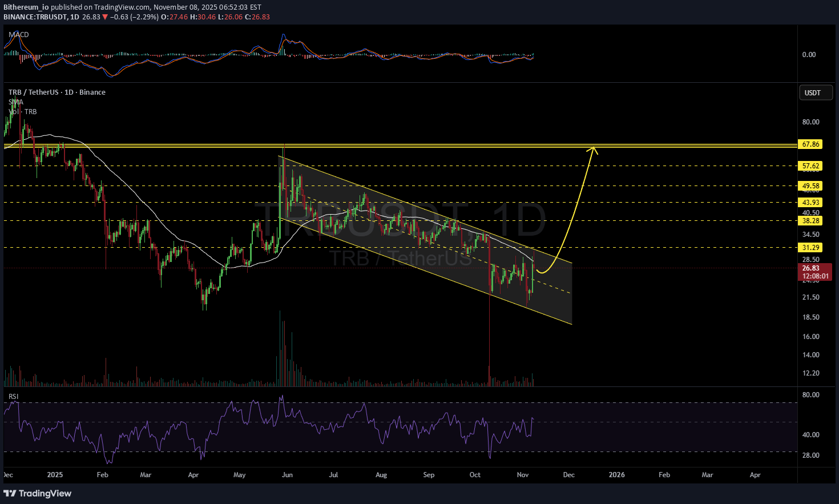Click 12.20 on the price scale
Screen dimensions: 839x504
(810, 373)
